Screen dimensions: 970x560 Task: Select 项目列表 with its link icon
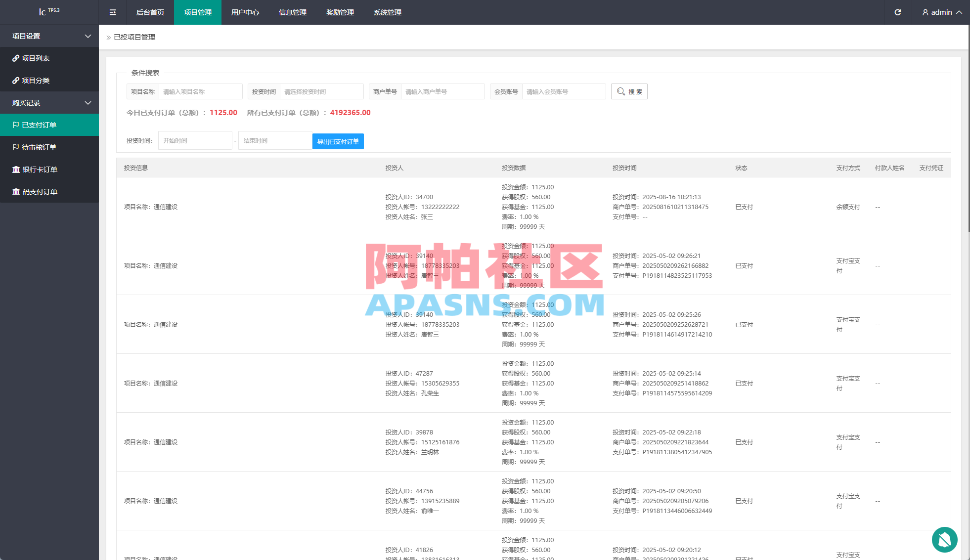tap(16, 58)
